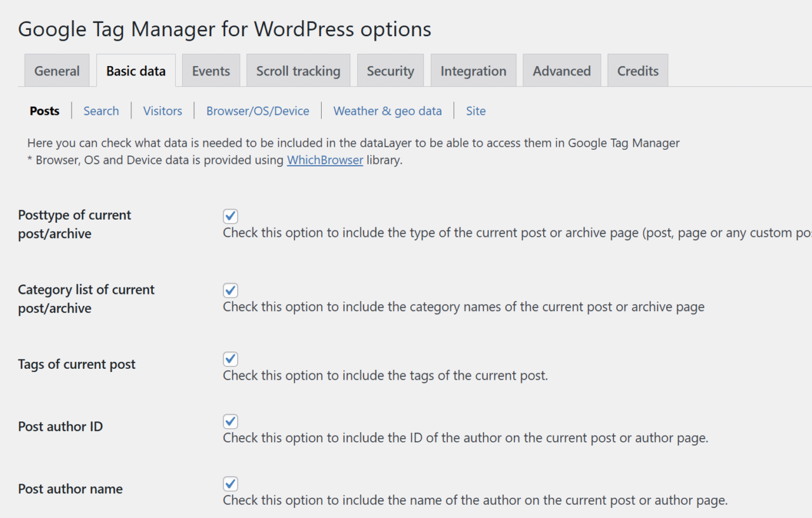812x518 pixels.
Task: Click the 'Post author ID' label
Action: [x=60, y=427]
